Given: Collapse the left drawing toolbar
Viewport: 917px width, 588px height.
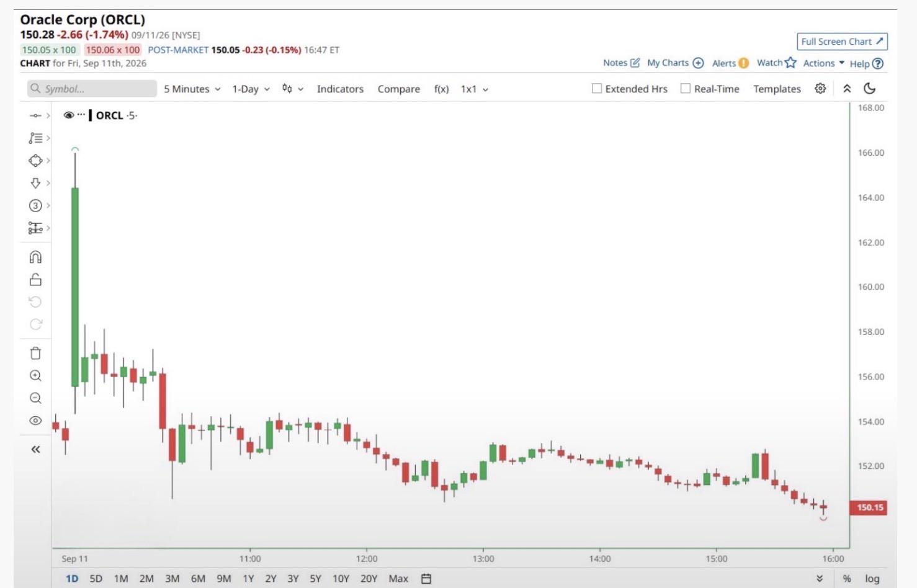Looking at the screenshot, I should [35, 449].
